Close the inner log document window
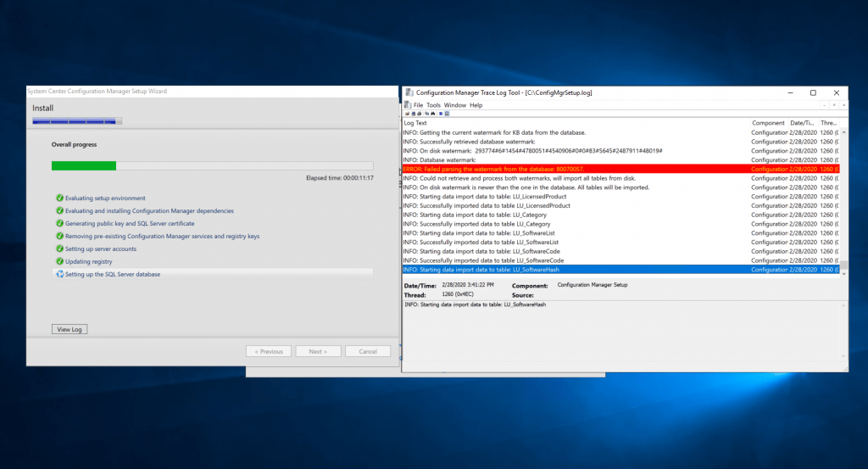Image resolution: width=868 pixels, height=469 pixels. 843,105
